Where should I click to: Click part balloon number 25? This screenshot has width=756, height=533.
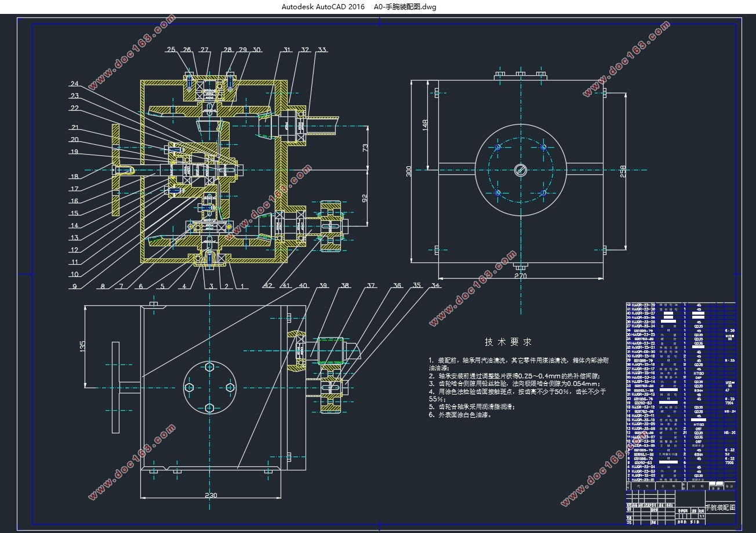tap(170, 50)
